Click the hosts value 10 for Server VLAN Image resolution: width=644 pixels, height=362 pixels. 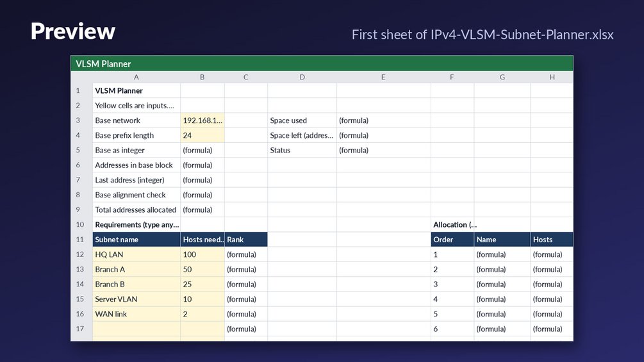202,299
